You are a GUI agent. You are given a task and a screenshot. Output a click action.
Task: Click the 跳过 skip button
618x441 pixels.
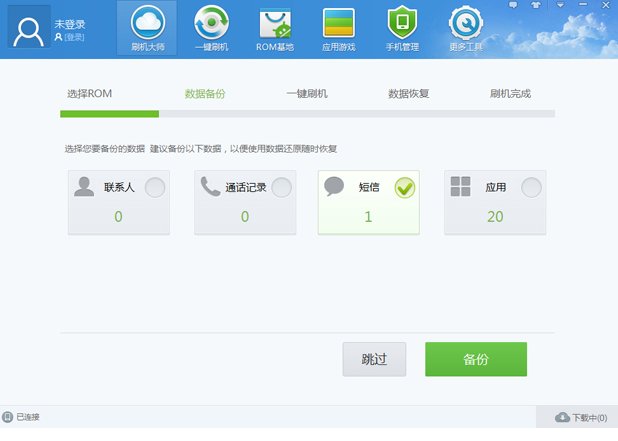(x=374, y=359)
